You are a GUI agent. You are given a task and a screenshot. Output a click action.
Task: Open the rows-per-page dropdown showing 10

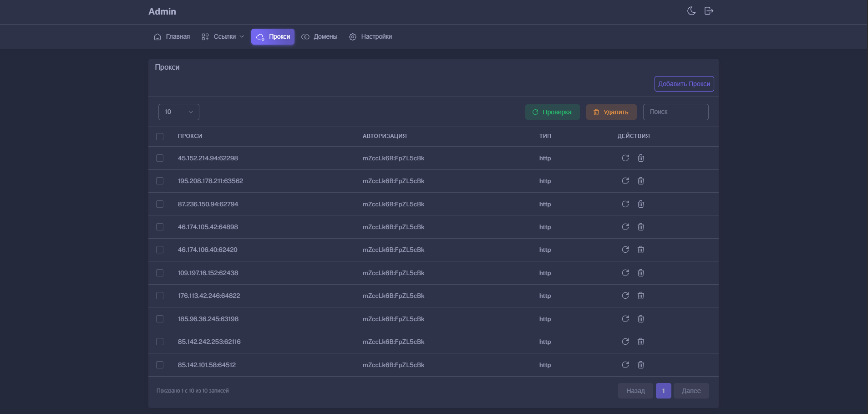pyautogui.click(x=179, y=112)
